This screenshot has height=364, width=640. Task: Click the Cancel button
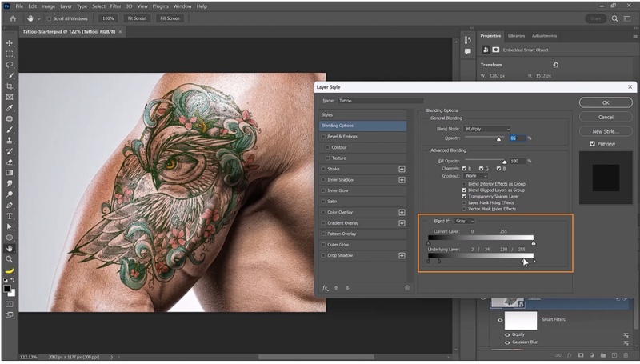(x=606, y=117)
